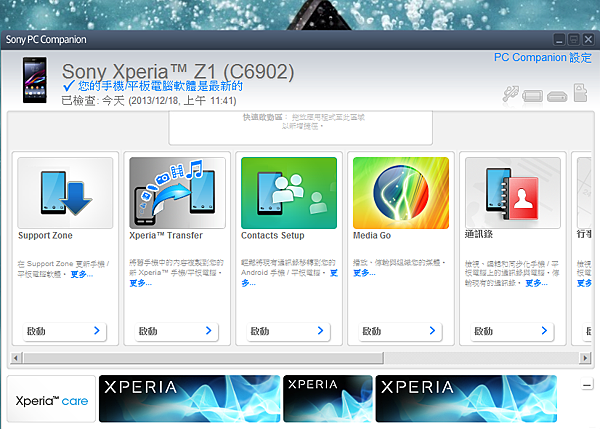Click the SD memory card status icon
The image size is (600, 429).
(580, 93)
